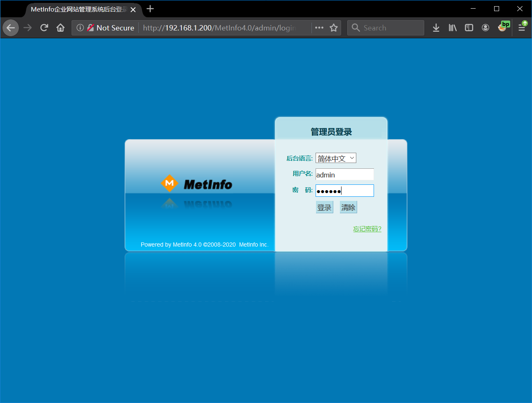Click the forward navigation arrow
The height and width of the screenshot is (403, 532).
pyautogui.click(x=28, y=28)
